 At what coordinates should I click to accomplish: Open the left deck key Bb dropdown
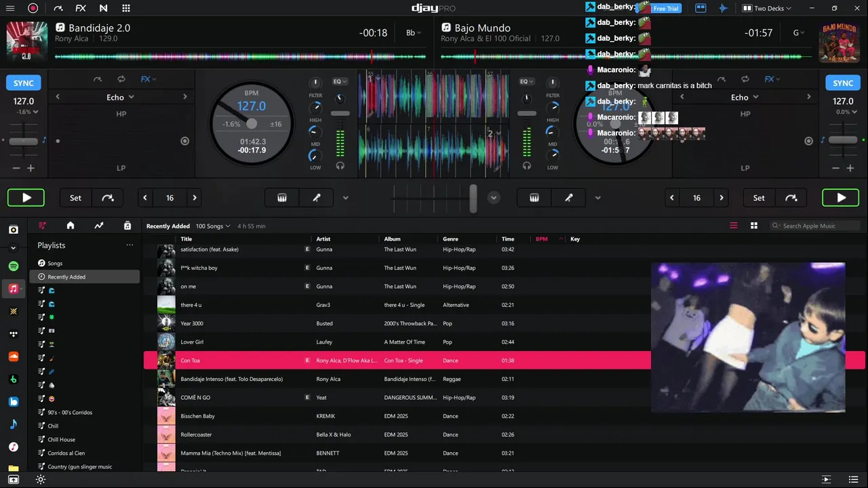pos(414,33)
